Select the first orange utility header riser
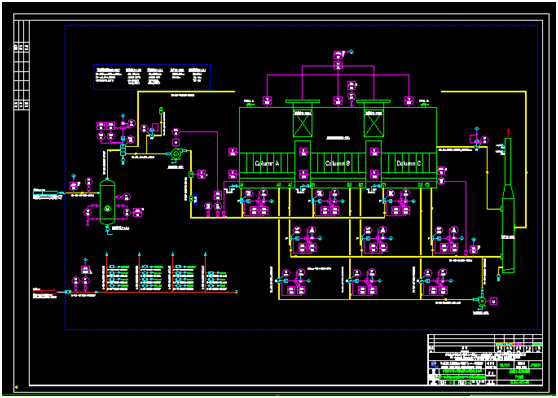Viewport: 558px width, 398px height. click(106, 272)
